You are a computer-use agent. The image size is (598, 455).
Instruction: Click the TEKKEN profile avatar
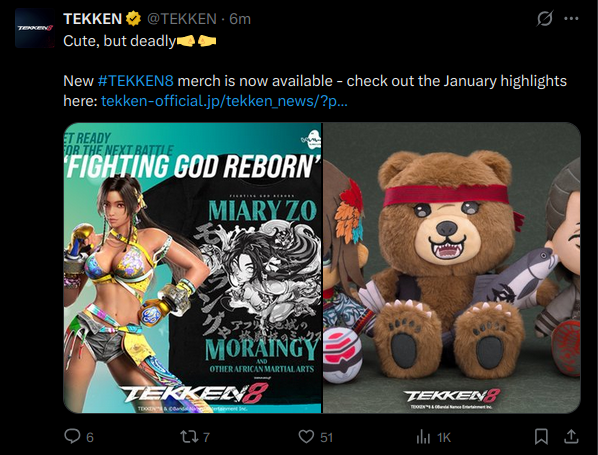35,28
